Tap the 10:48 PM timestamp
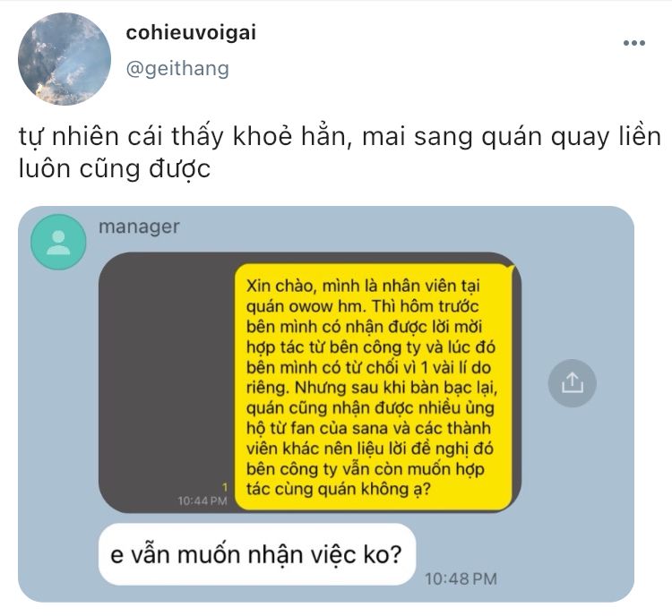This screenshot has width=672, height=616. pos(461,578)
